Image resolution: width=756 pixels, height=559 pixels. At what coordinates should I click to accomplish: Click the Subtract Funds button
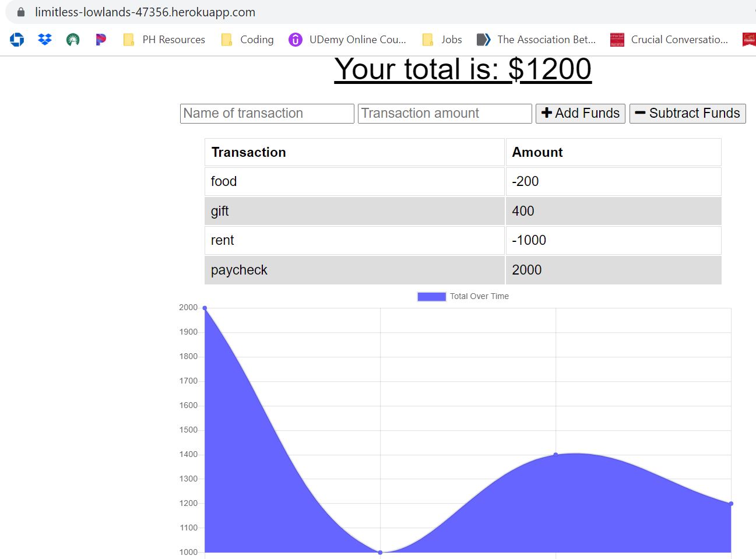click(688, 114)
